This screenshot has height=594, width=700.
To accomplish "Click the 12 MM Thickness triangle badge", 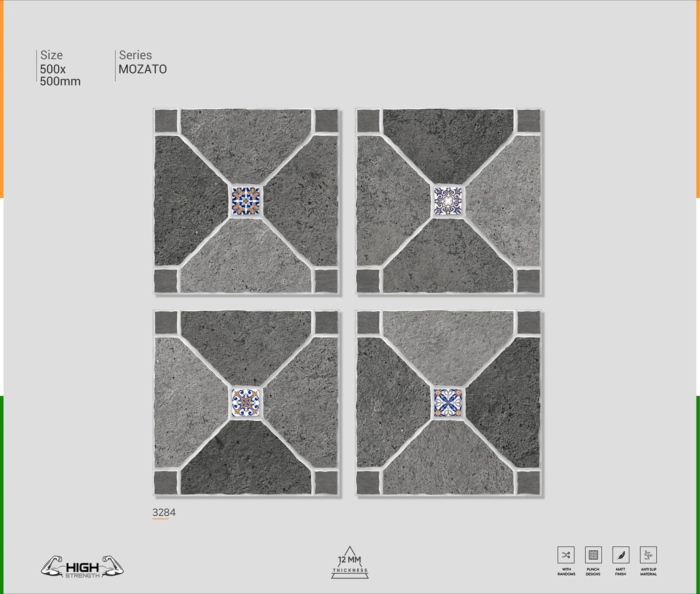I will point(350,562).
